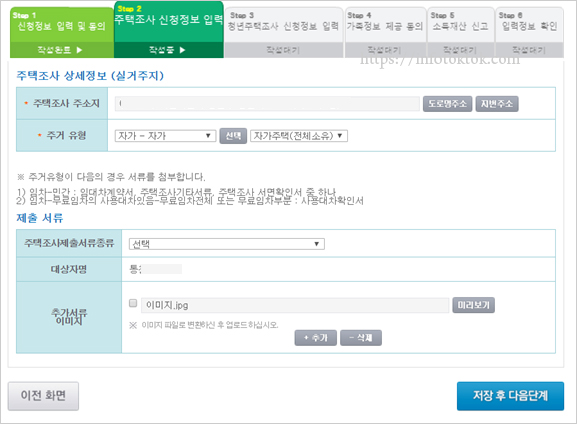Open the 자가주택(전체소유) dropdown
This screenshot has width=577, height=424.
[x=299, y=136]
